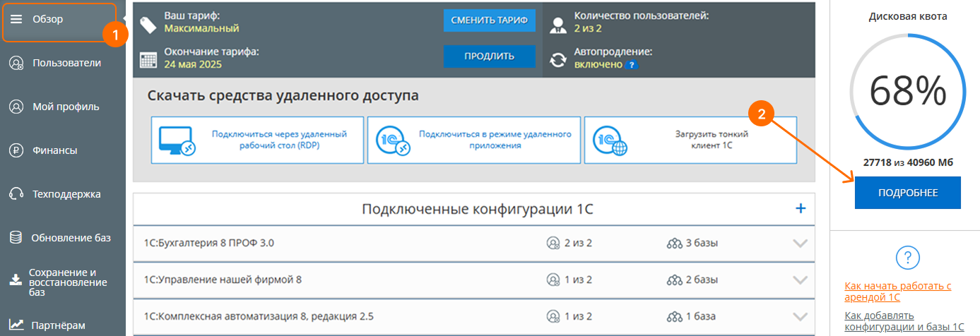Click Подключиться в режиме удаленного приложения

474,140
